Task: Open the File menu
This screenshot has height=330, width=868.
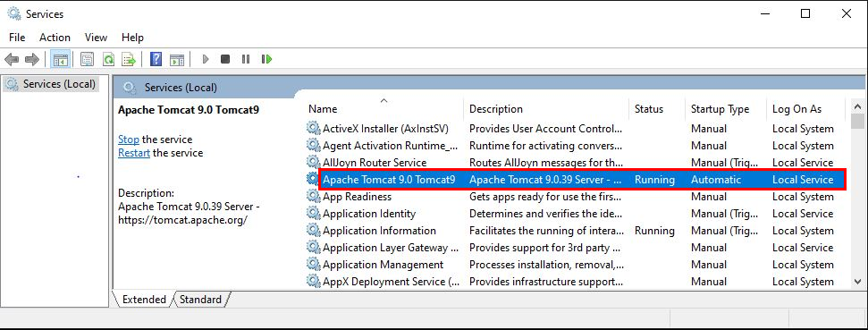Action: (17, 38)
